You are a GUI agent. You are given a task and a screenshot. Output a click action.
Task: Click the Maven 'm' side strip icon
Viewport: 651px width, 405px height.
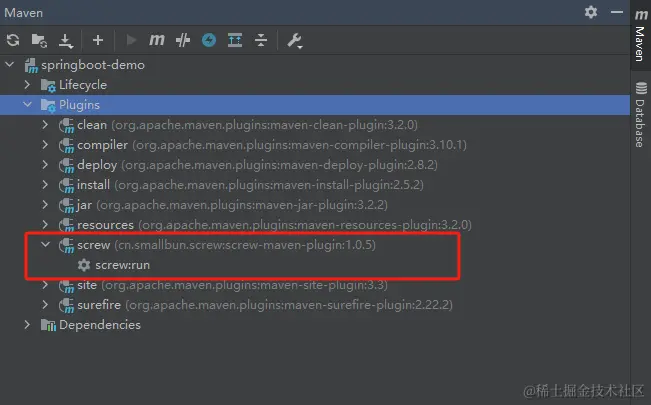point(641,15)
